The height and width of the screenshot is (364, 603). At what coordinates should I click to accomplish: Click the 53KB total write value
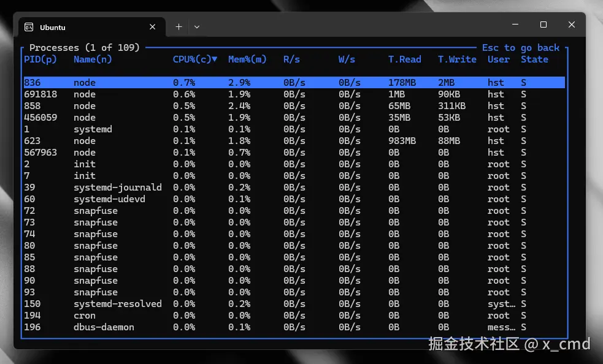[449, 118]
